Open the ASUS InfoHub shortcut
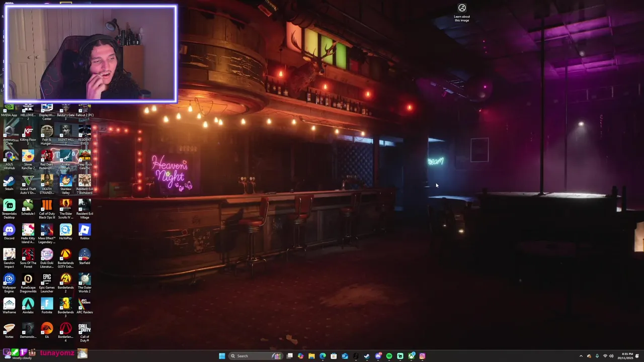Image resolution: width=644 pixels, height=362 pixels. click(x=9, y=160)
